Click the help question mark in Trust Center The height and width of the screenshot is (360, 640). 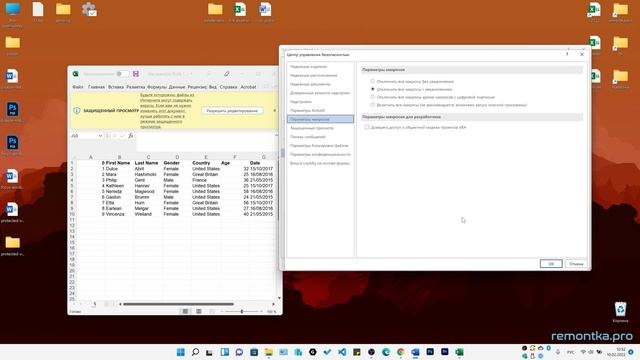click(x=567, y=54)
